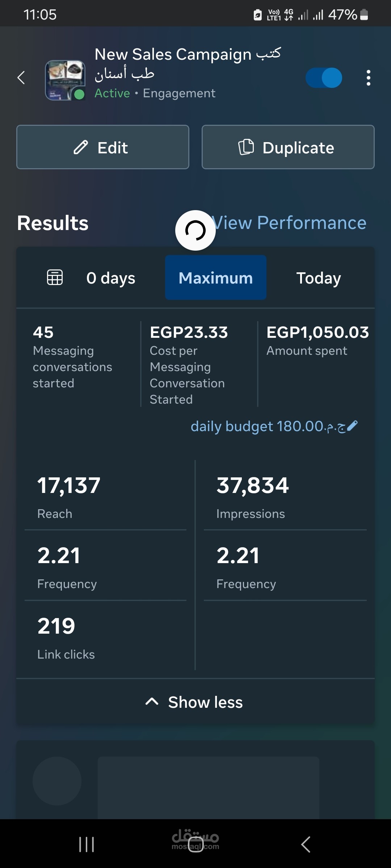Collapse results with the Show less chevron
The height and width of the screenshot is (868, 391).
152,702
